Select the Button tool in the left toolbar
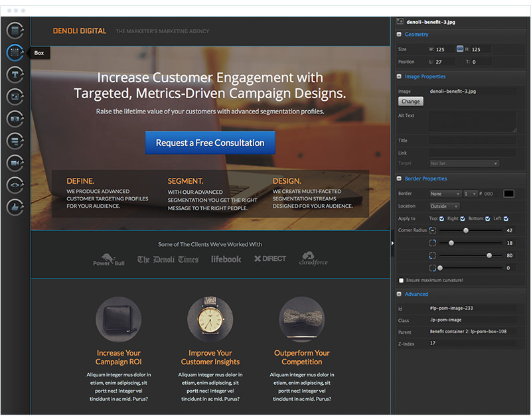Viewport: 531px width, 420px height. pos(15,119)
